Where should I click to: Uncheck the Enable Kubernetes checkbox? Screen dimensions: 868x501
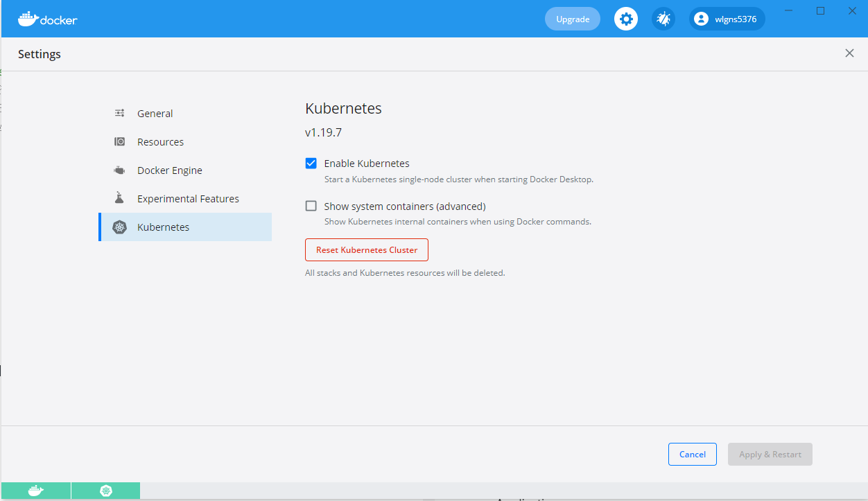(x=311, y=164)
